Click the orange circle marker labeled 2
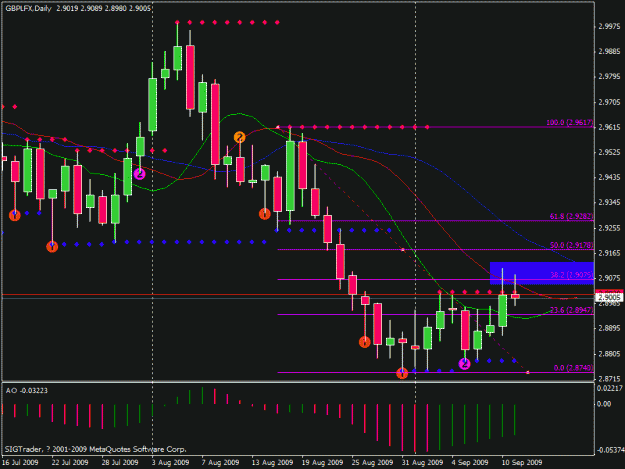The height and width of the screenshot is (469, 625). pos(239,137)
